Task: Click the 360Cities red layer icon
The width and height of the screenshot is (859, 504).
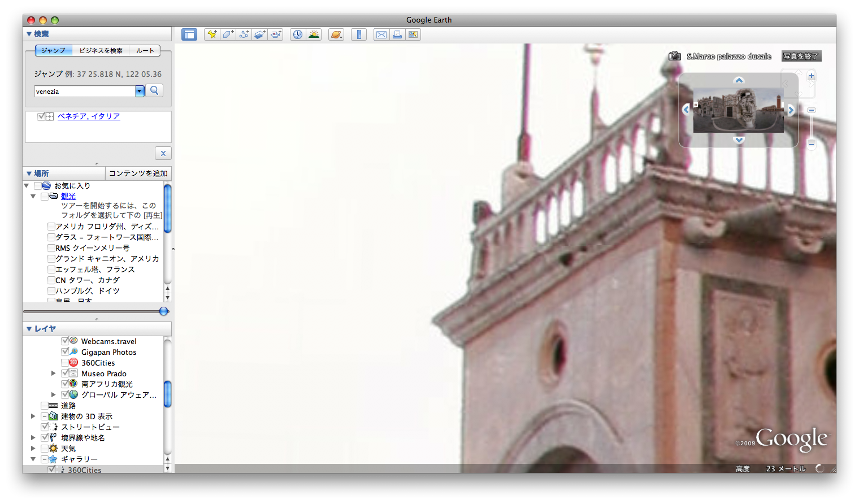Action: [x=73, y=362]
